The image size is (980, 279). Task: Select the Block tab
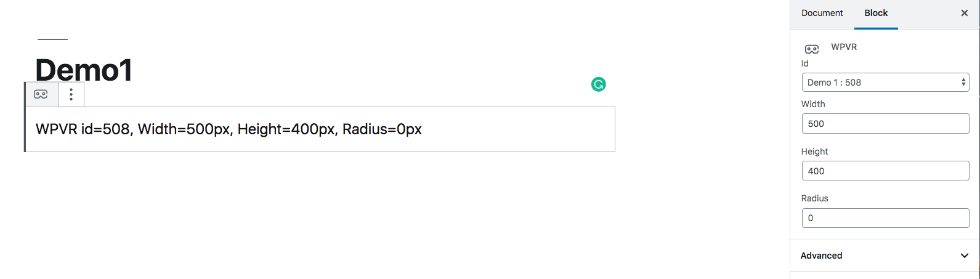click(875, 13)
